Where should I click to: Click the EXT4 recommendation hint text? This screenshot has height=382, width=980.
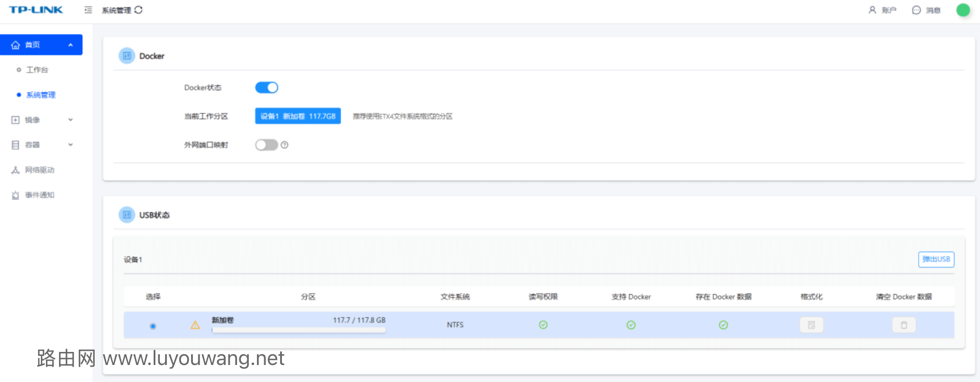pyautogui.click(x=403, y=116)
